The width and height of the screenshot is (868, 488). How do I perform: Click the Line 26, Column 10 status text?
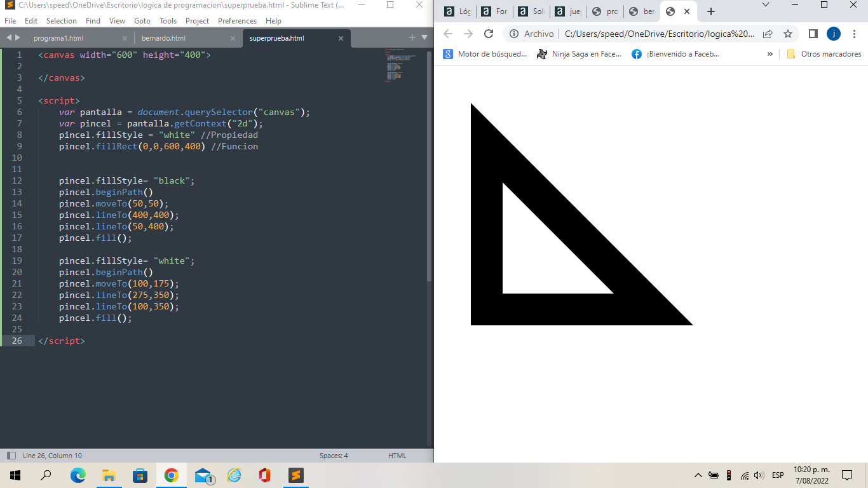(52, 456)
